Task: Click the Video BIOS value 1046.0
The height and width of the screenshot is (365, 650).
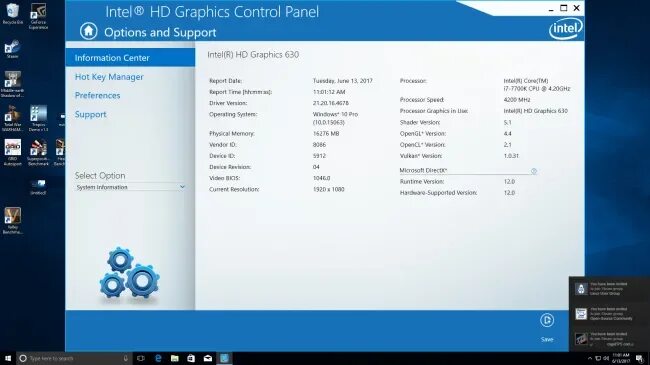Action: [x=321, y=178]
